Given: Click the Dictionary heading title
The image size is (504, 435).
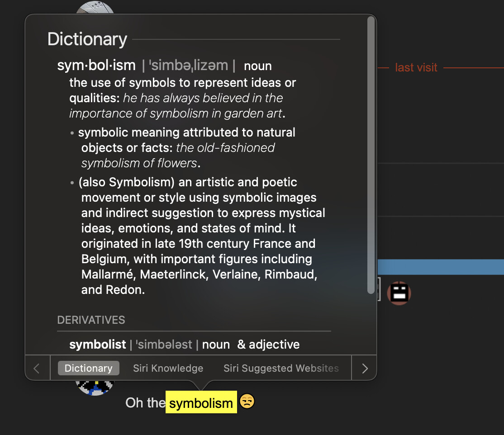Looking at the screenshot, I should 87,39.
